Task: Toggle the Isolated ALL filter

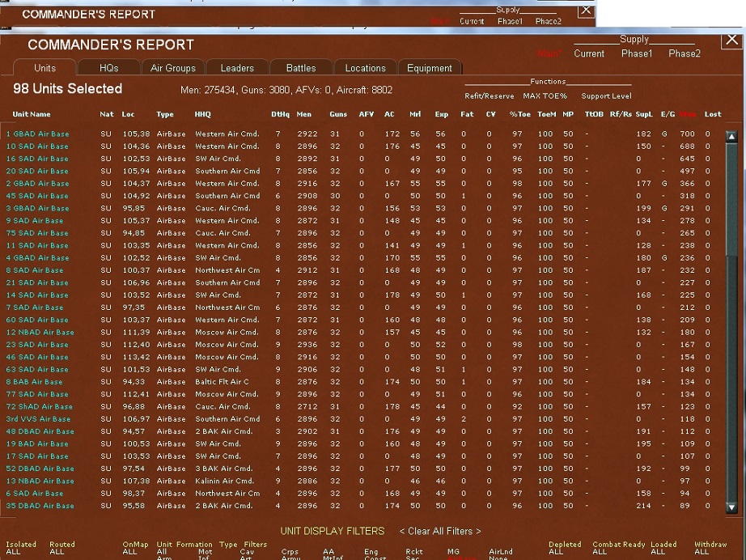Action: (x=13, y=552)
